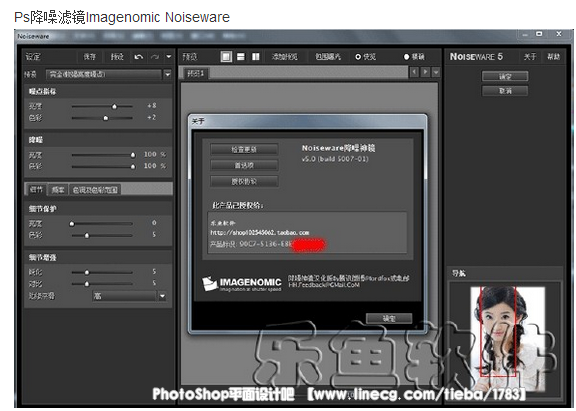The height and width of the screenshot is (411, 576).
Task: Click the NOISEWARE 5 title label
Action: tap(476, 57)
